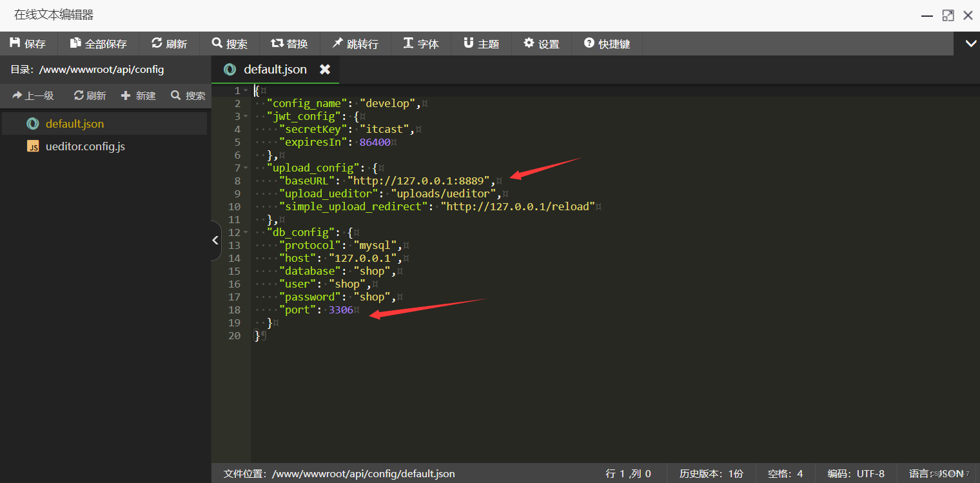980x483 pixels.
Task: Change language mode JSON in status bar
Action: click(937, 473)
